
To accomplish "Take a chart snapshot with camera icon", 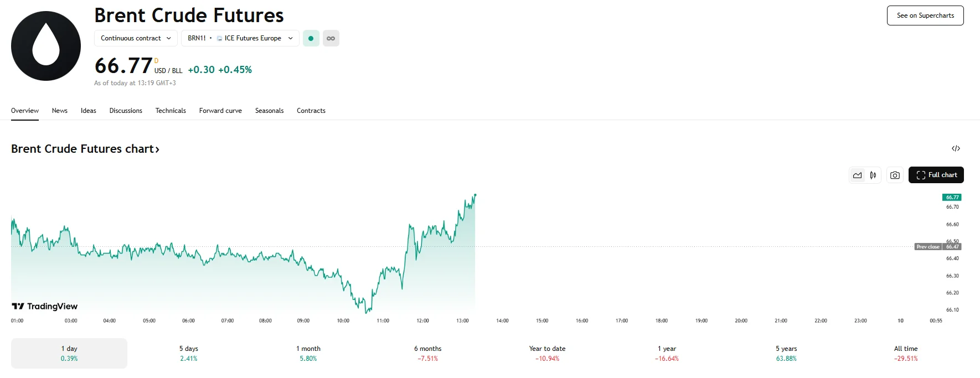I will 895,175.
